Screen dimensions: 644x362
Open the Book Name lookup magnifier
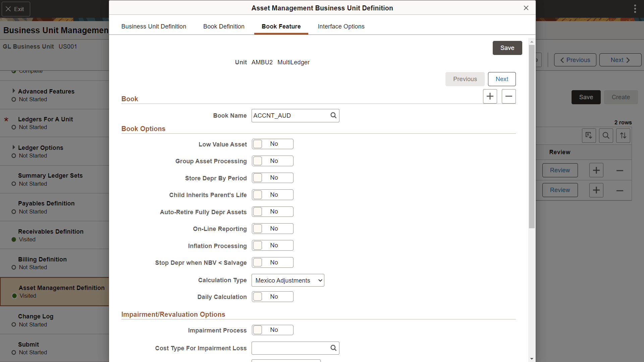pyautogui.click(x=333, y=115)
